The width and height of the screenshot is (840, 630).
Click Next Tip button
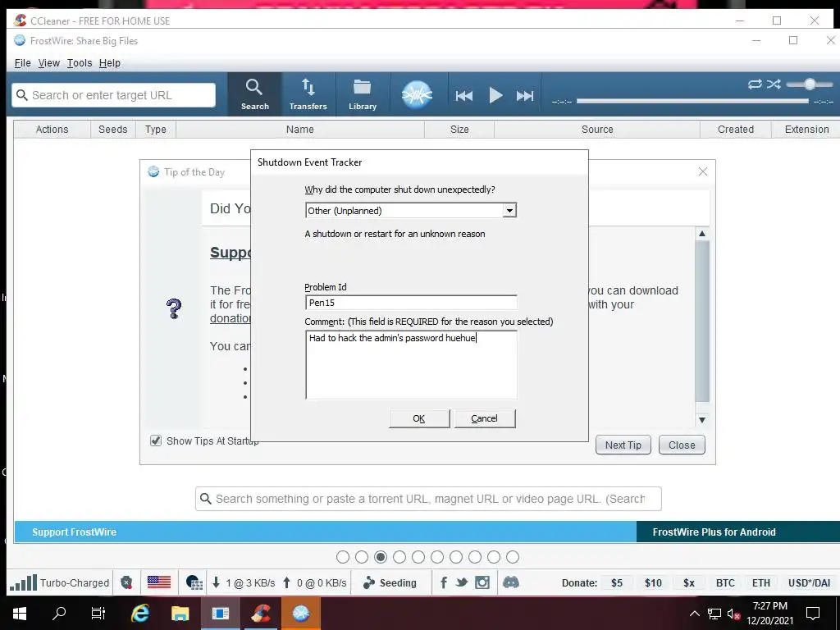[x=623, y=445]
